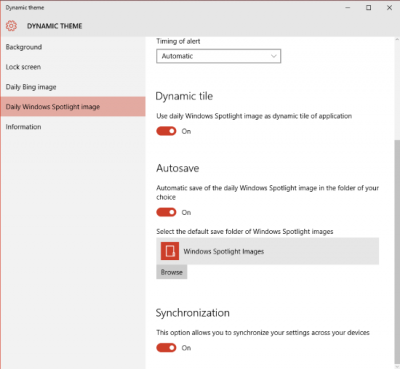Screen dimensions: 400x369
Task: Switch off the Synchronization toggle
Action: coord(166,348)
